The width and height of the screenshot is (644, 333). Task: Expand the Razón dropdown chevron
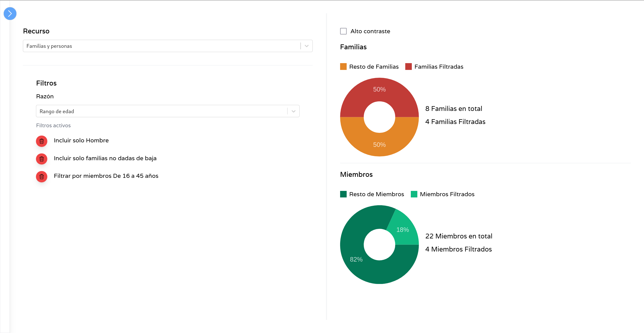point(293,111)
